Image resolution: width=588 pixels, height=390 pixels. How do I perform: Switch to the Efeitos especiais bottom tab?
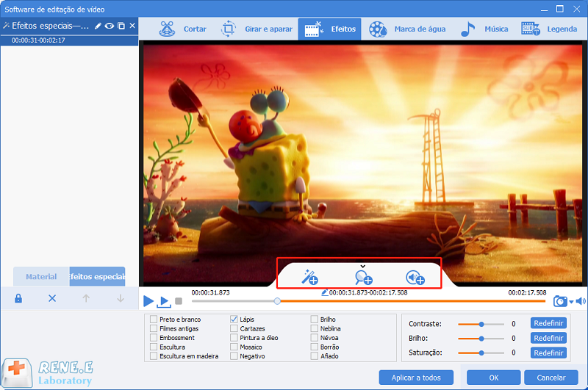point(97,276)
